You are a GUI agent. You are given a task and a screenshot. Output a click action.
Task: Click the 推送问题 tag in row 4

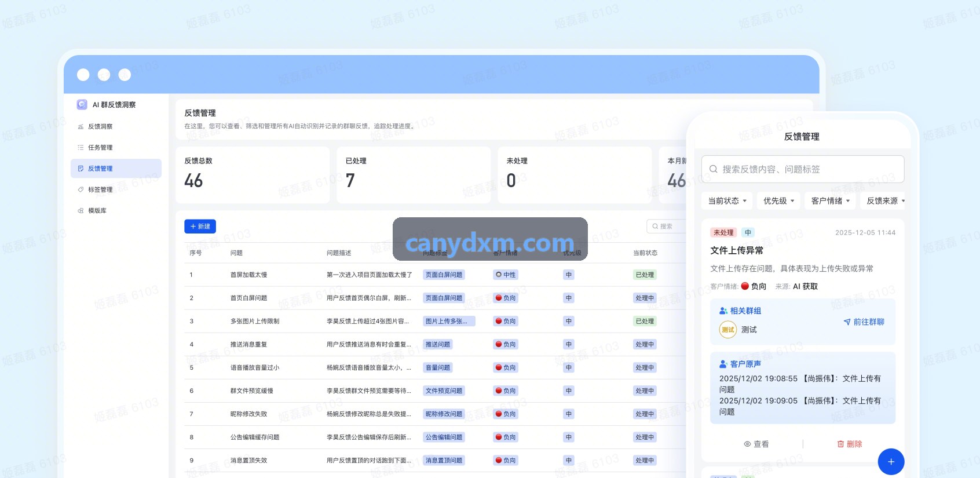tap(438, 345)
